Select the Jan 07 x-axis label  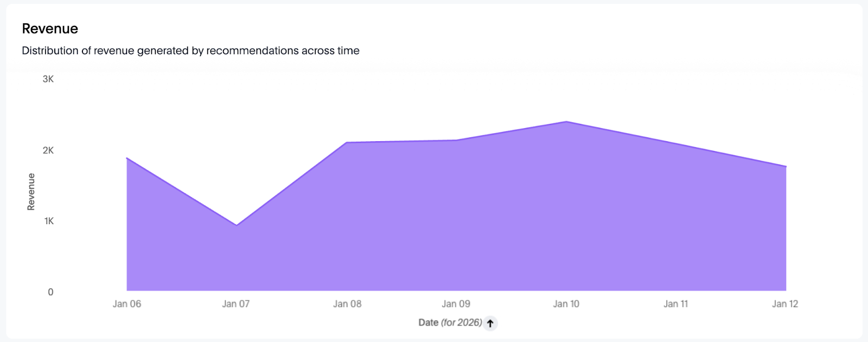point(236,304)
